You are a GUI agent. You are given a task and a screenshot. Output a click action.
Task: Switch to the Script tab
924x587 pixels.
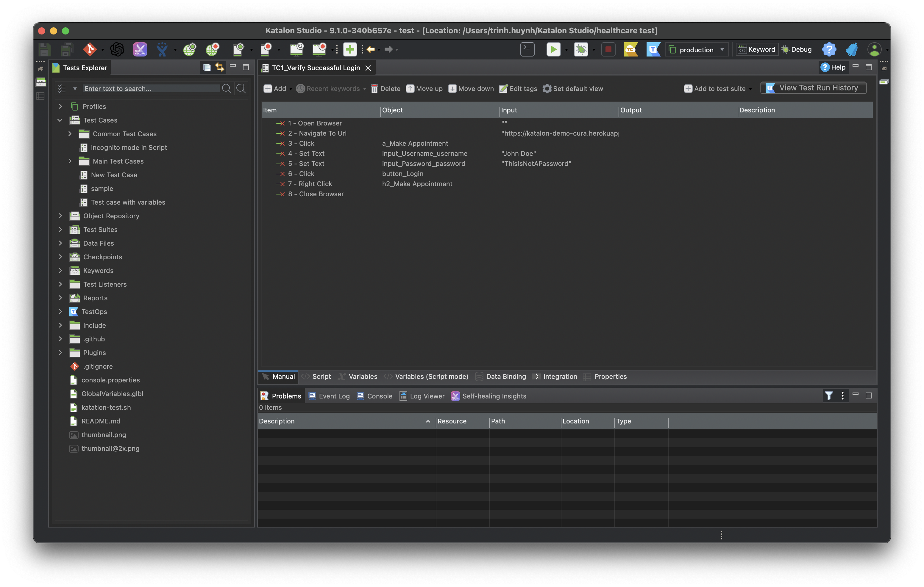pyautogui.click(x=321, y=376)
